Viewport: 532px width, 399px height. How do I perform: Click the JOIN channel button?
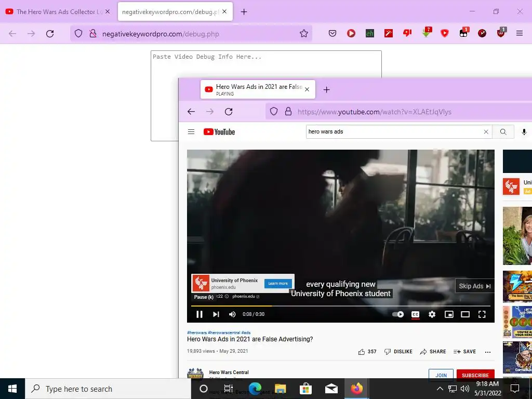(441, 375)
